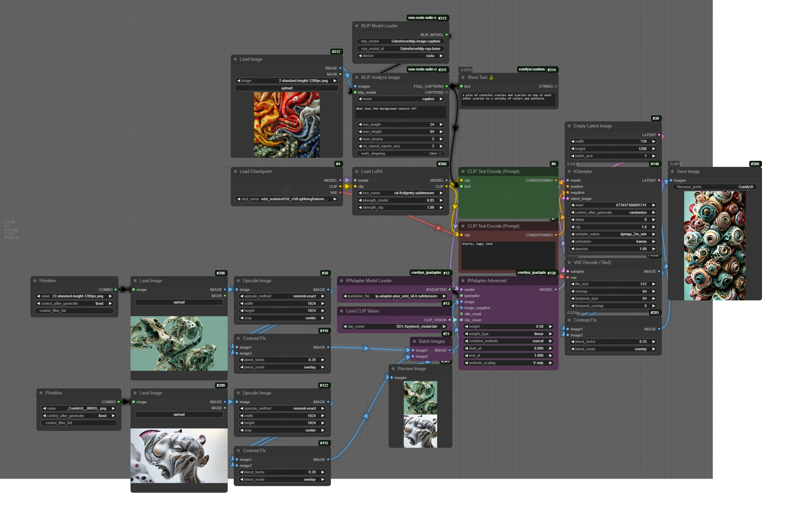Click the Save Image node collapse dot
Screen dimensions: 792x532
(x=673, y=171)
